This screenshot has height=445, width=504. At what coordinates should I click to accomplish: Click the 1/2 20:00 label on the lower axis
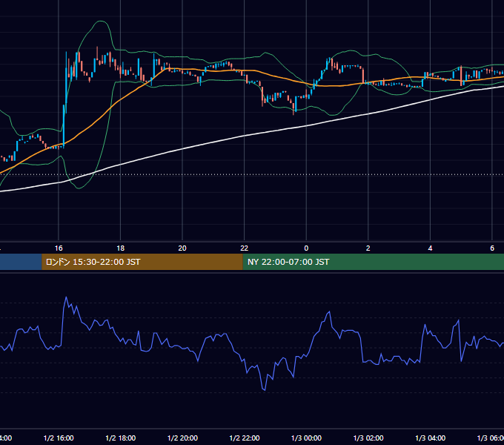tap(182, 438)
